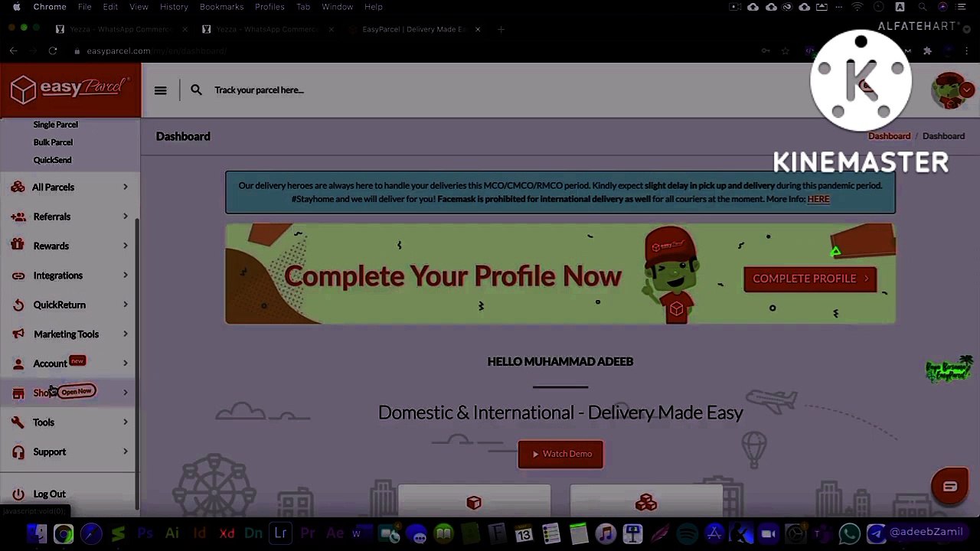Open Spotify from the dock
980x551 pixels.
(687, 533)
